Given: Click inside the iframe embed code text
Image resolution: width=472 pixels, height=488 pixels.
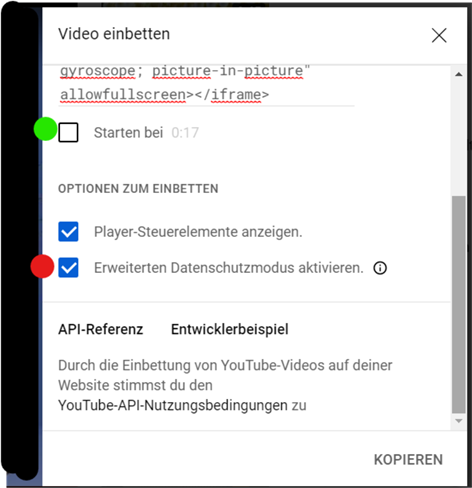Looking at the screenshot, I should point(206,83).
